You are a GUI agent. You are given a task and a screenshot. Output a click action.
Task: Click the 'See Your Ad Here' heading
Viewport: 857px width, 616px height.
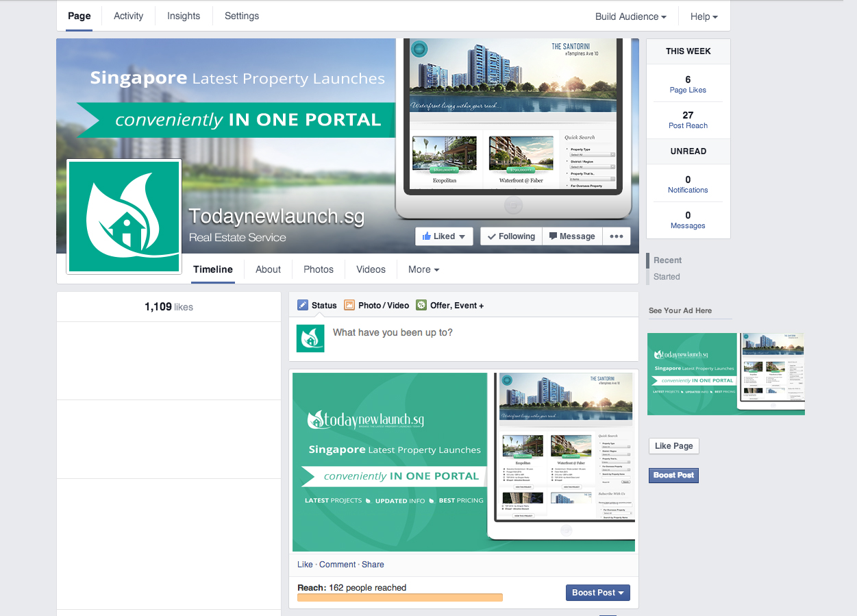(680, 310)
